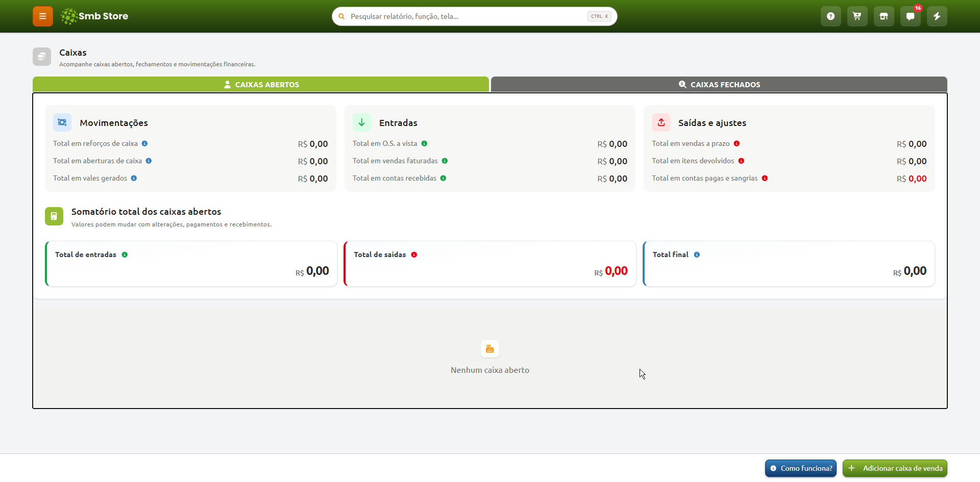Click info icon for aberturas de caixa
Viewport: 980px width, 482px height.
tap(149, 161)
